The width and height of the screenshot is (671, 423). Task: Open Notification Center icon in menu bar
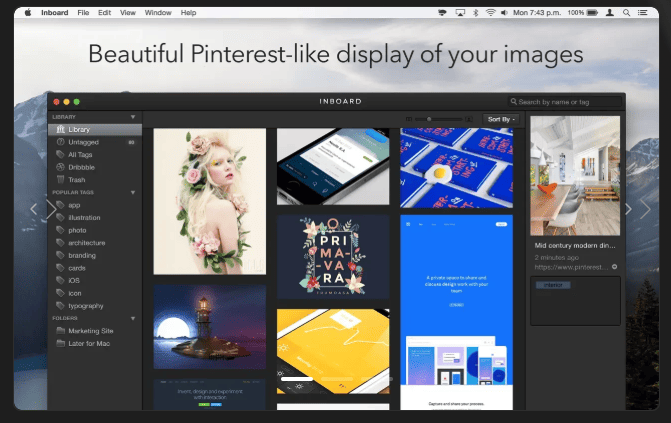coord(642,13)
